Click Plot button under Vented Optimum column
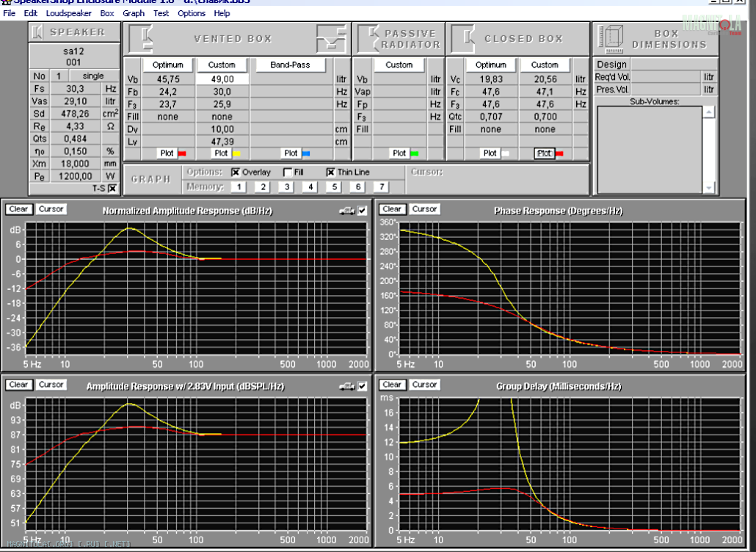This screenshot has height=552, width=756. pos(167,153)
